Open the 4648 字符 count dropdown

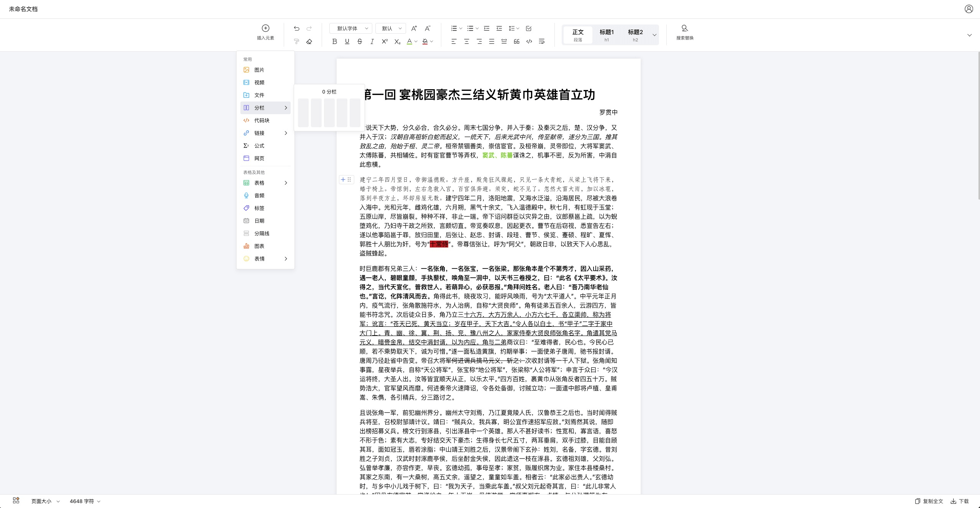click(x=85, y=501)
